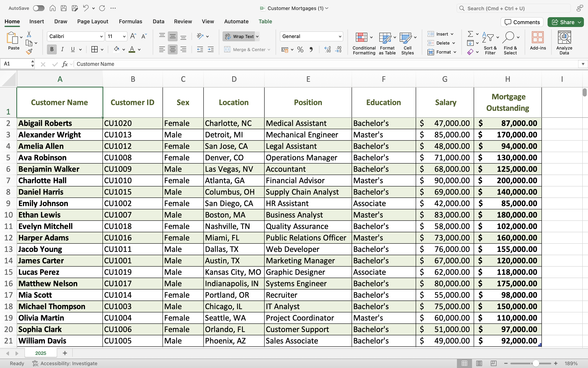Apply comma style format
The height and width of the screenshot is (368, 588).
311,50
